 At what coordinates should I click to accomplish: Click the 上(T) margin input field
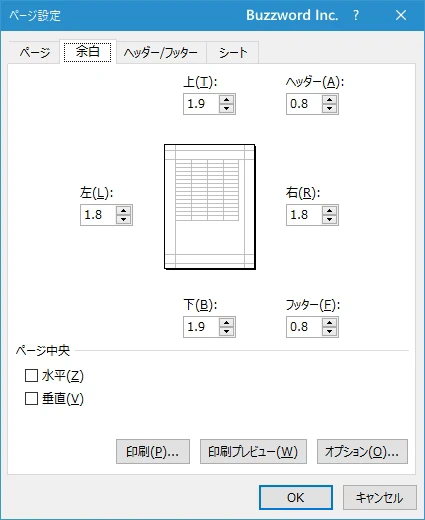(201, 104)
